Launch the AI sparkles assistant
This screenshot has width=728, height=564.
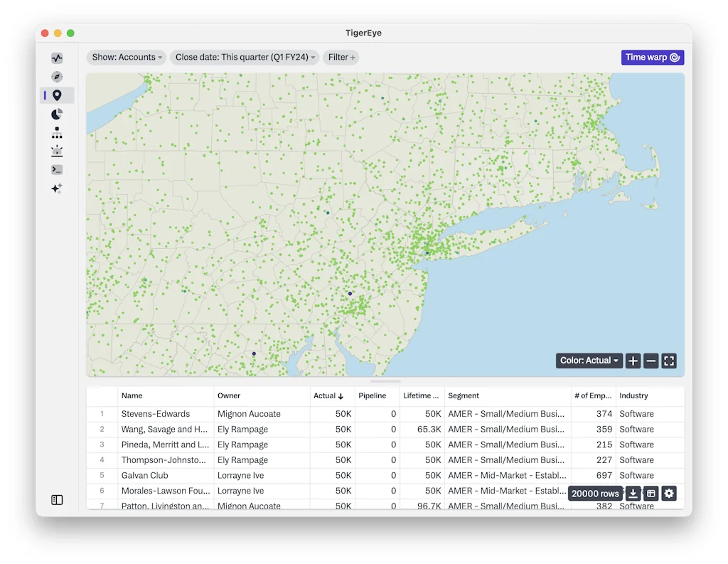(x=57, y=188)
